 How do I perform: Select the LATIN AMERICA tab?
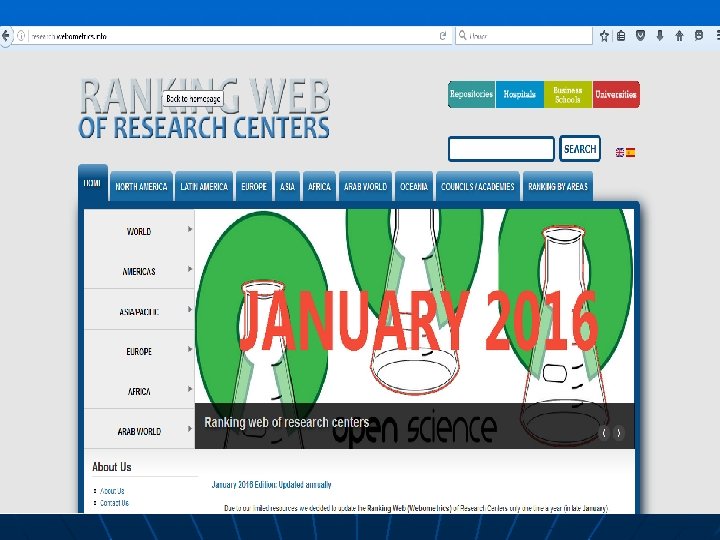[204, 186]
